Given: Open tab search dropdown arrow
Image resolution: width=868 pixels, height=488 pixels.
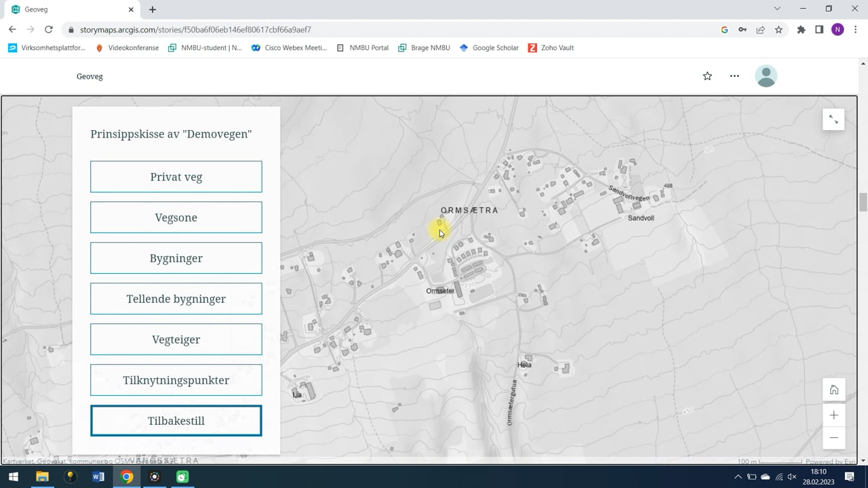Looking at the screenshot, I should click(x=777, y=9).
